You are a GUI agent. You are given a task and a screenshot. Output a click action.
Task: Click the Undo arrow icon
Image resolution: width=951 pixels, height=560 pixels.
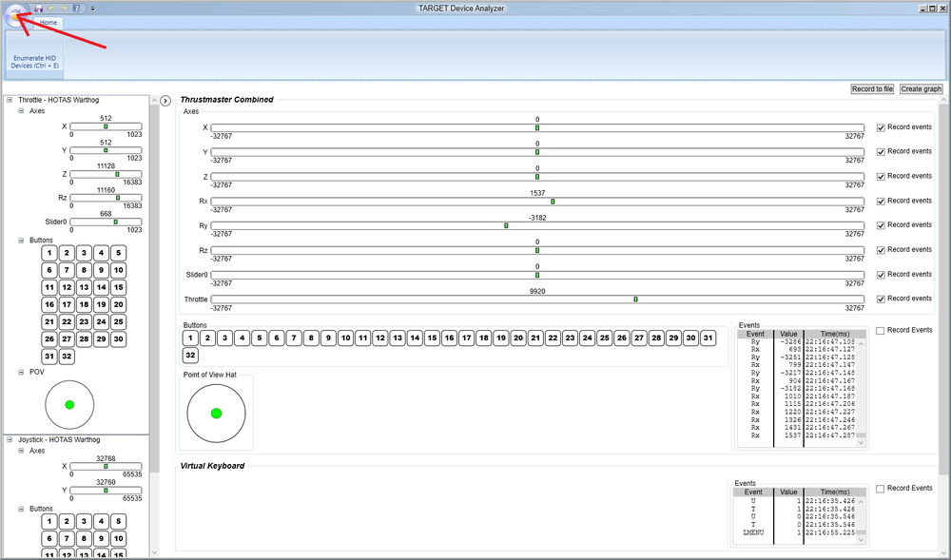pyautogui.click(x=50, y=8)
